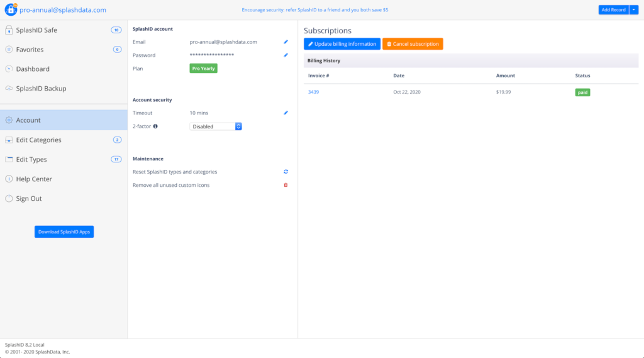Select Edit Categories in sidebar
644x358 pixels.
38,140
